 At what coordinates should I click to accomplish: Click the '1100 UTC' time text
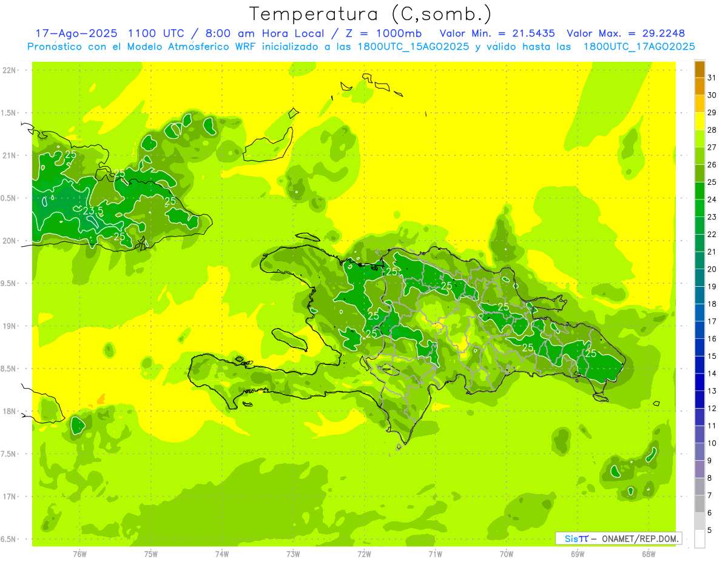coord(158,33)
